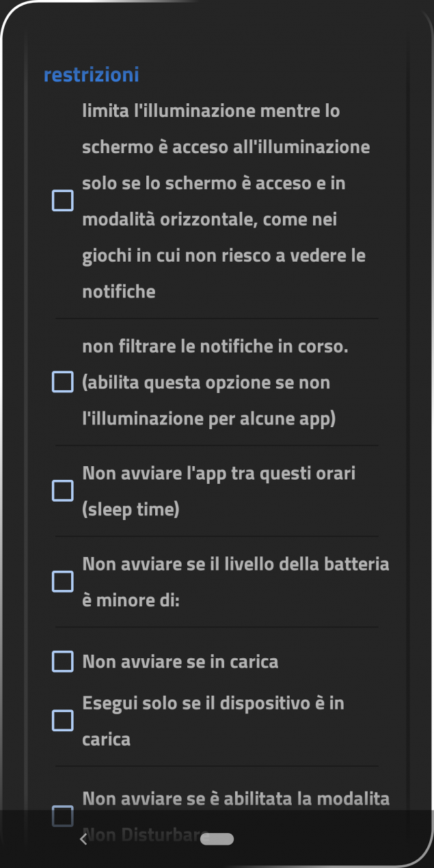
Task: Open the '(sleep time)' hours option text
Action: point(131,510)
